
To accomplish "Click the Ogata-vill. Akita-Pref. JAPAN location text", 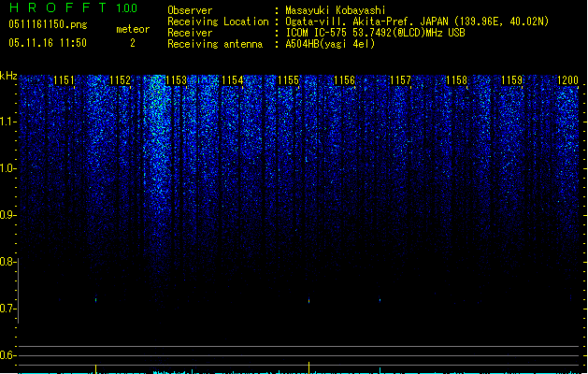I will point(417,22).
